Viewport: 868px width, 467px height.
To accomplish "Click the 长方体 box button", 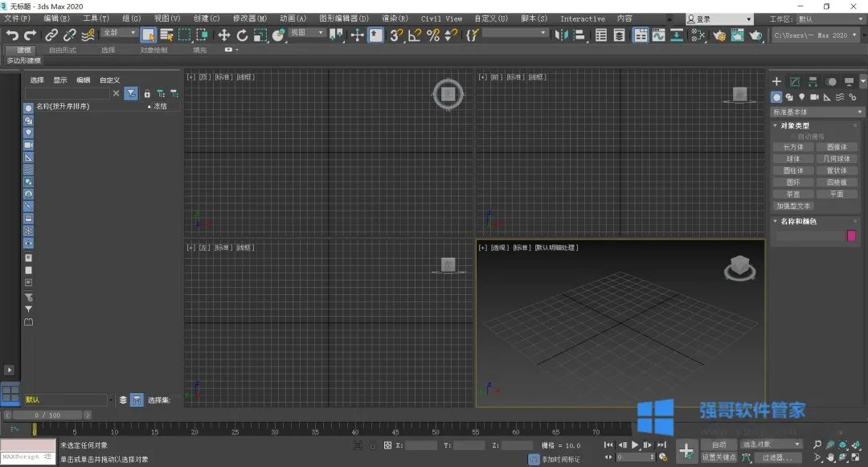I will tap(792, 147).
